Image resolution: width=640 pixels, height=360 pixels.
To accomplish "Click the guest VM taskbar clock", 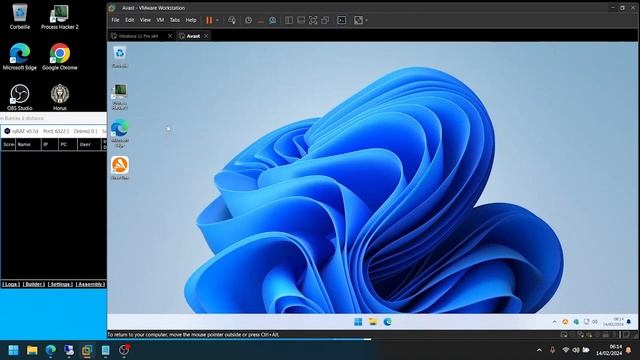I will [x=613, y=322].
